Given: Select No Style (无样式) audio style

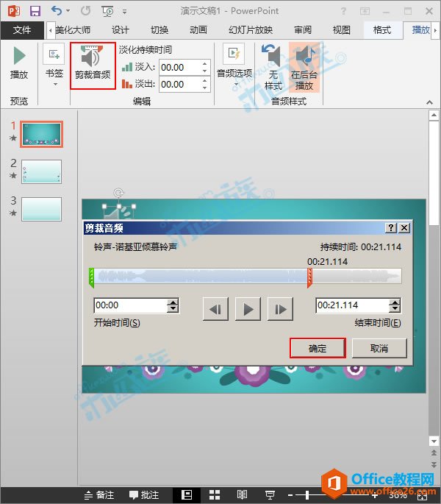Looking at the screenshot, I should point(273,68).
